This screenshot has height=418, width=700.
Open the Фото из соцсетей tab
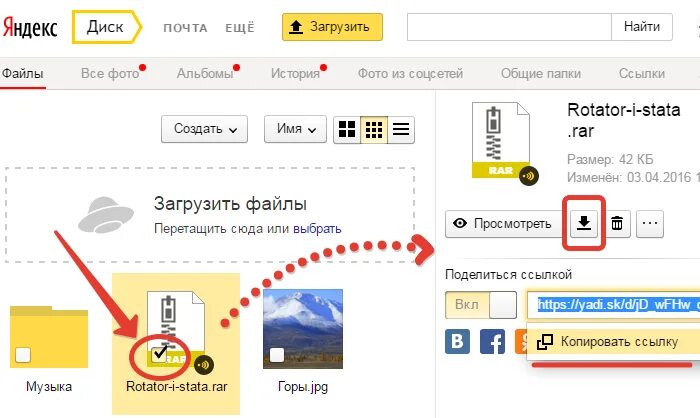tap(410, 73)
